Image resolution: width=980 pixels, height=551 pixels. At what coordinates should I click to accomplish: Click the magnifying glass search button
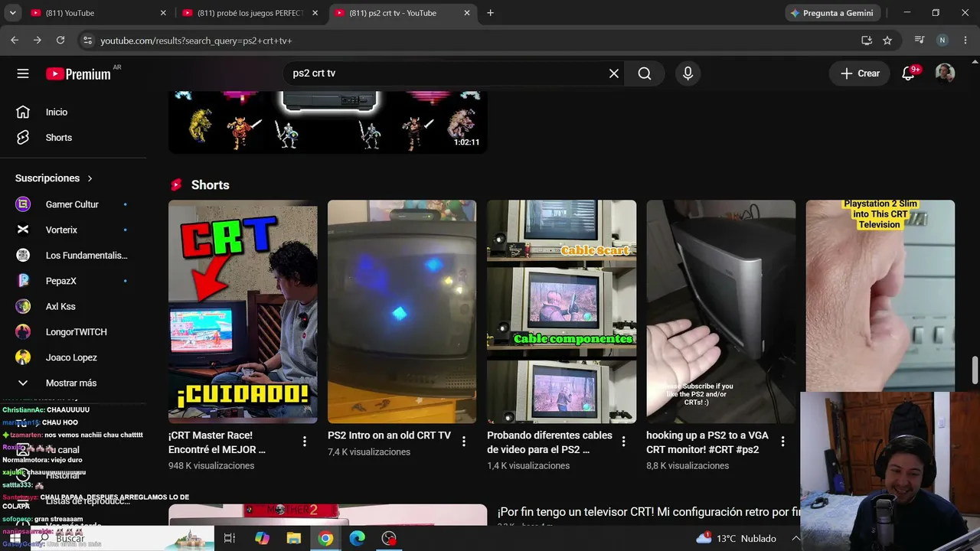point(645,73)
